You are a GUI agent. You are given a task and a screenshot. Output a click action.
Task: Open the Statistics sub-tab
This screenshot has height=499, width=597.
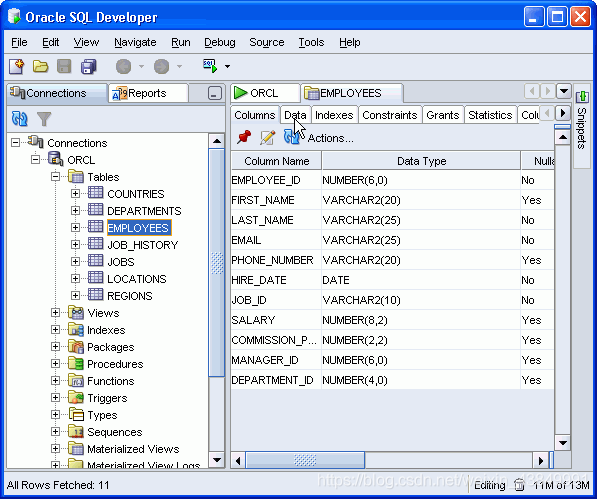[490, 115]
